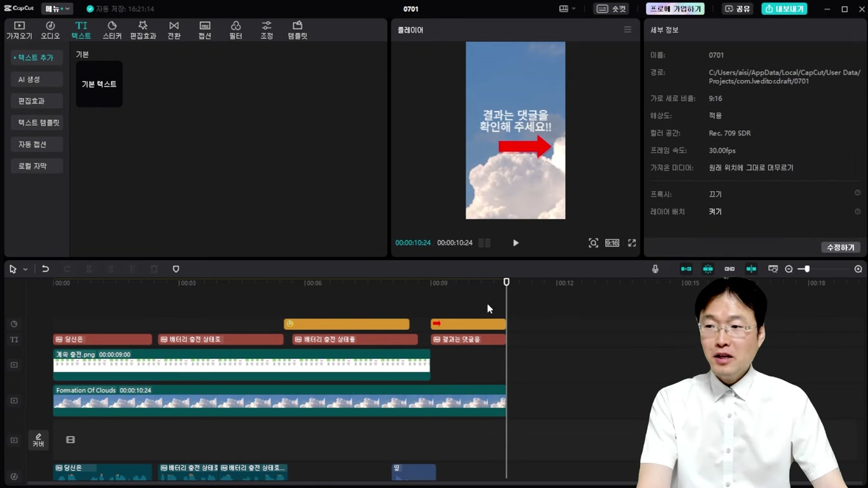The height and width of the screenshot is (488, 868).
Task: Toggle clip linkage
Action: point(730,269)
